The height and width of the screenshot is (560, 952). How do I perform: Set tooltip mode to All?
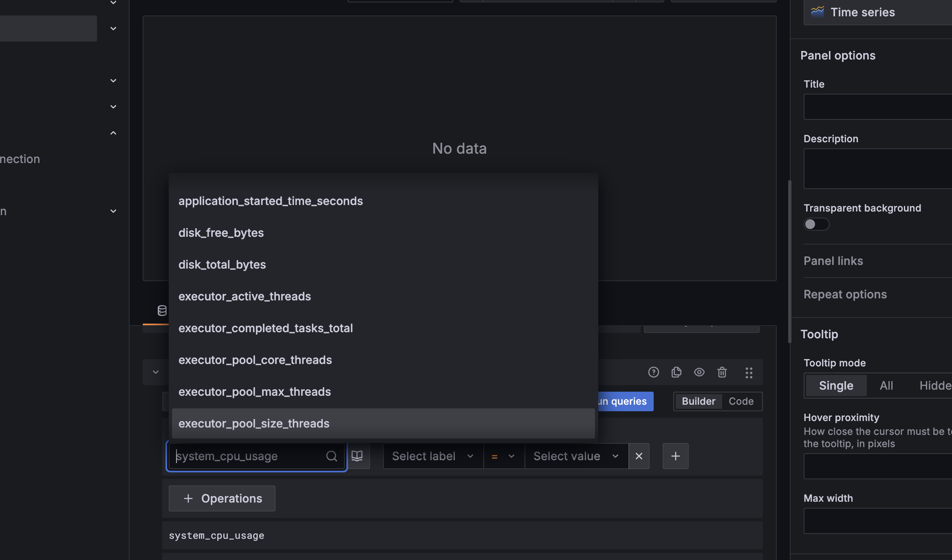pos(886,386)
